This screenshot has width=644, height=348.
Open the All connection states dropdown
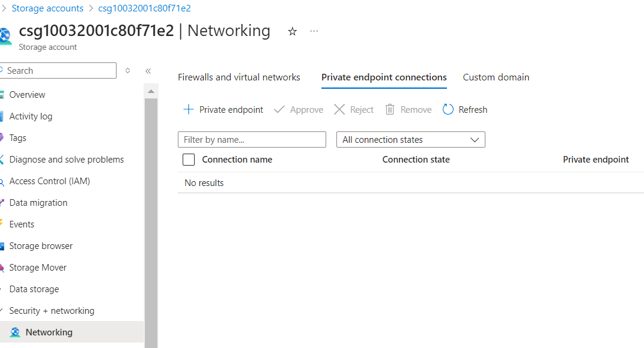[x=410, y=140]
